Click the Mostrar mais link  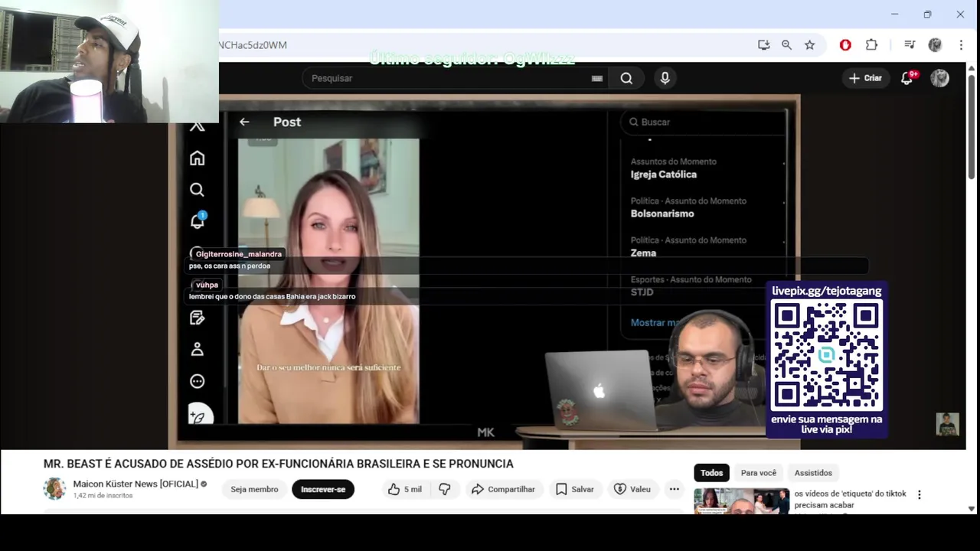(655, 323)
